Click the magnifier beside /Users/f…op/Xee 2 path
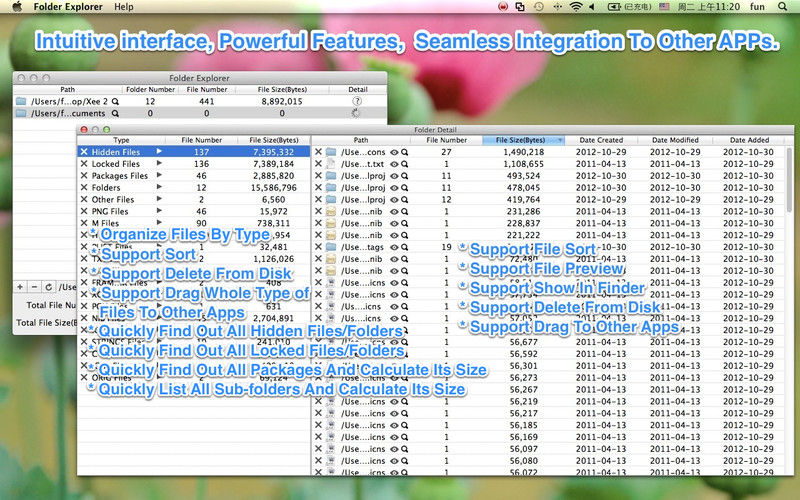800x500 pixels. (x=115, y=102)
